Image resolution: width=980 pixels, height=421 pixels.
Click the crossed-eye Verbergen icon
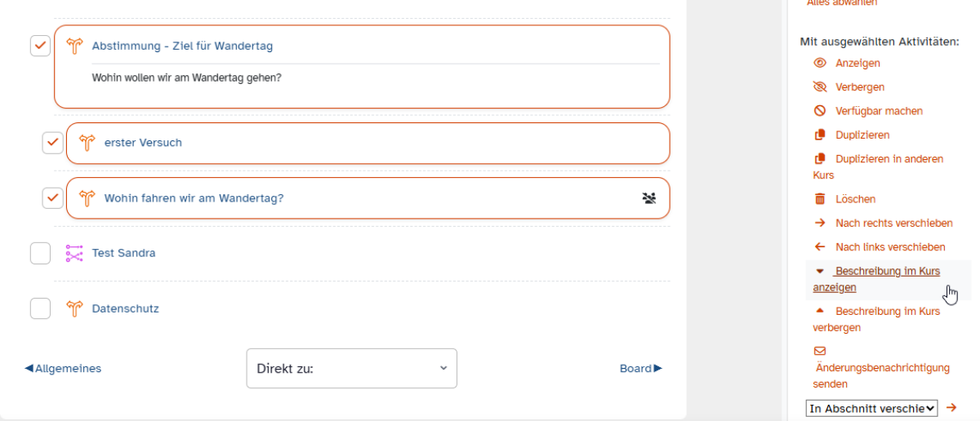(820, 86)
